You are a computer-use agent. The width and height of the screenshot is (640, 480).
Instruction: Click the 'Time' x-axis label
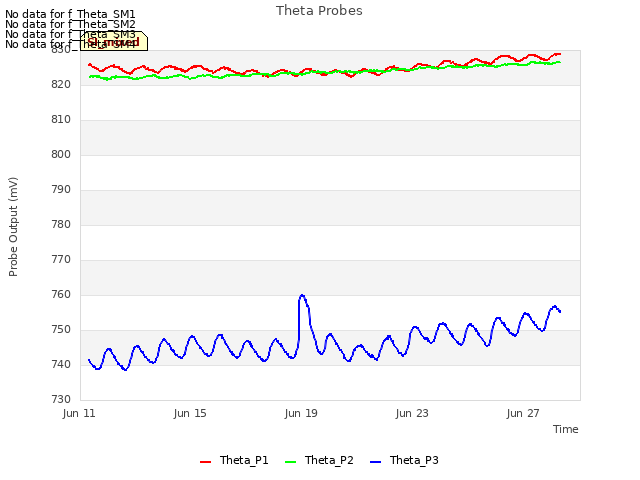click(565, 429)
